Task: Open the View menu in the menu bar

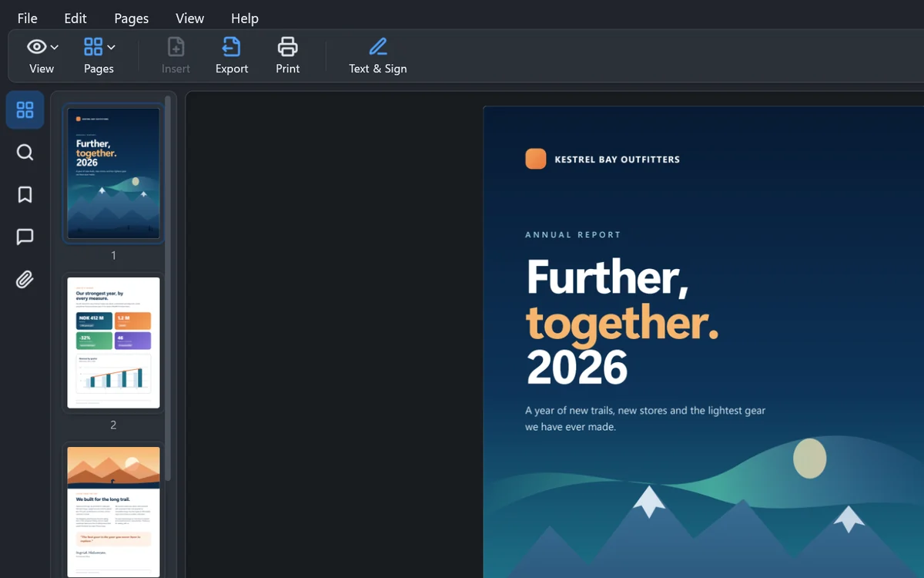Action: [x=189, y=18]
